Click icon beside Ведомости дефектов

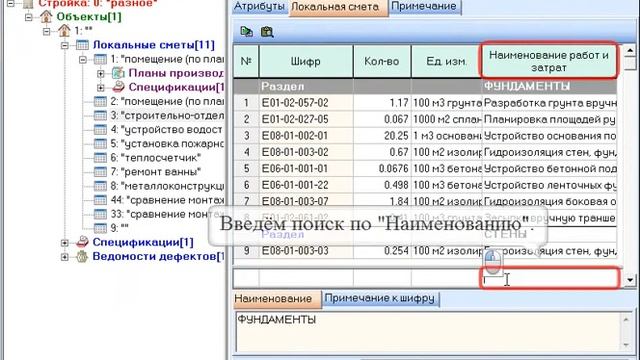[x=82, y=256]
